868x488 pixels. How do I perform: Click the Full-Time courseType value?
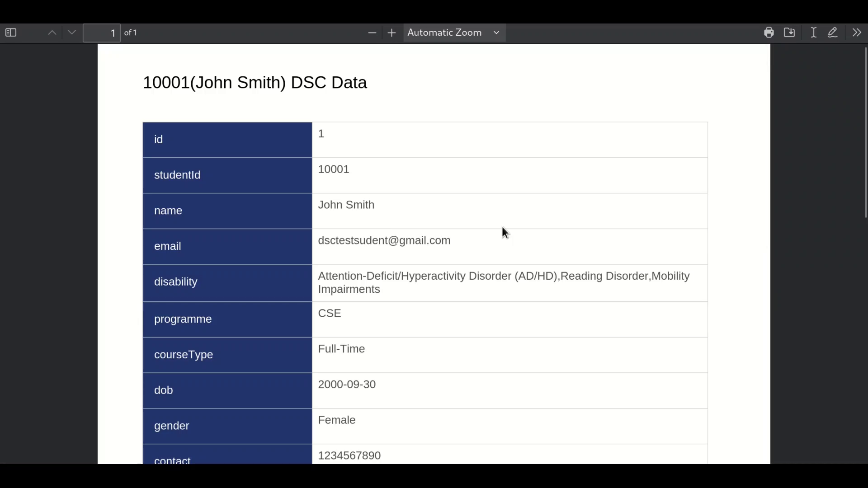pos(342,349)
